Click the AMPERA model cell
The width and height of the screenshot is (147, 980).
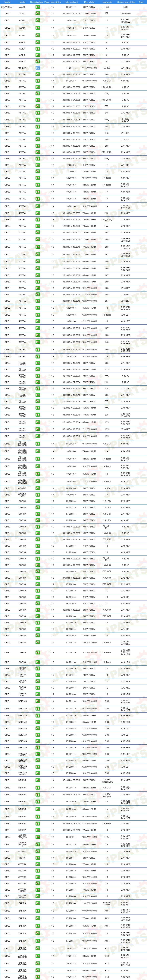point(22,68)
